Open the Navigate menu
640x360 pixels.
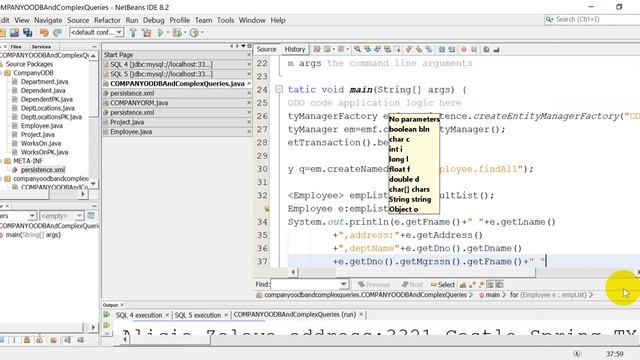[48, 20]
